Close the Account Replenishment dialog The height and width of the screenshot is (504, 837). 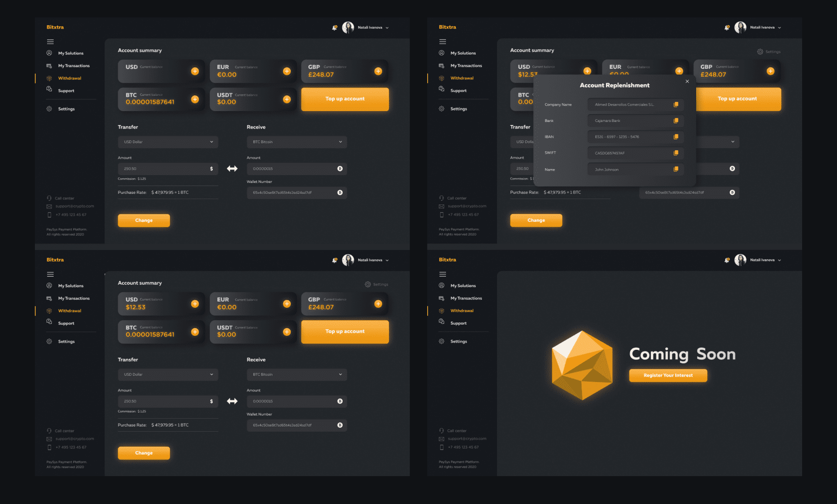687,81
